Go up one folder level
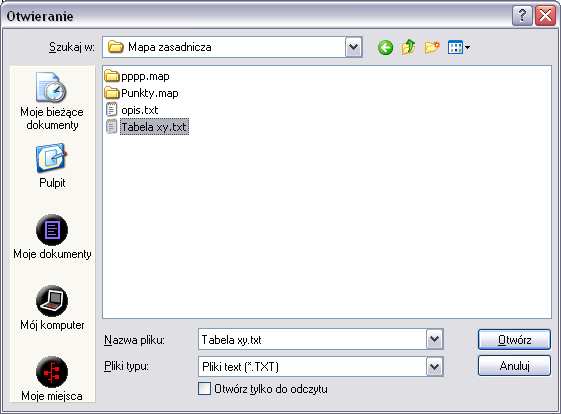 pyautogui.click(x=408, y=47)
